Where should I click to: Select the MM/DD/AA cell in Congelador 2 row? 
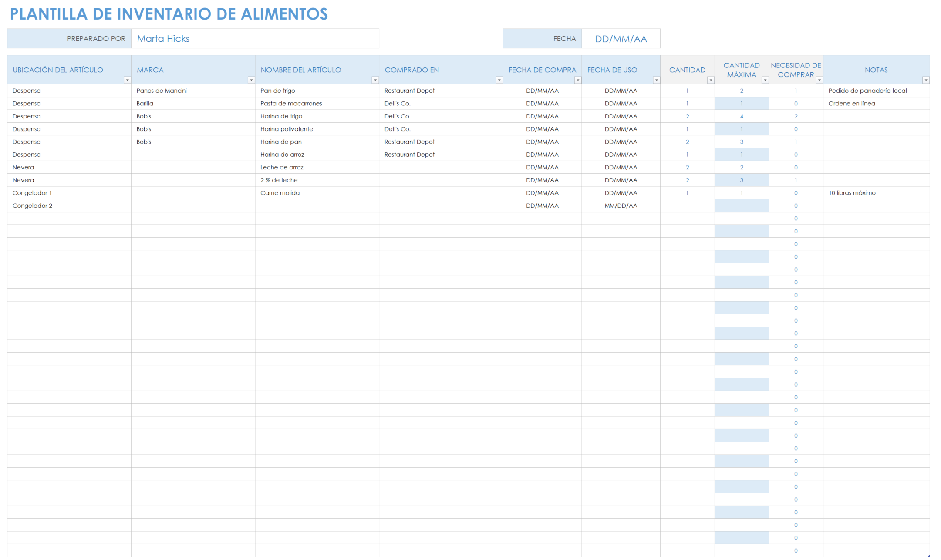(x=621, y=206)
